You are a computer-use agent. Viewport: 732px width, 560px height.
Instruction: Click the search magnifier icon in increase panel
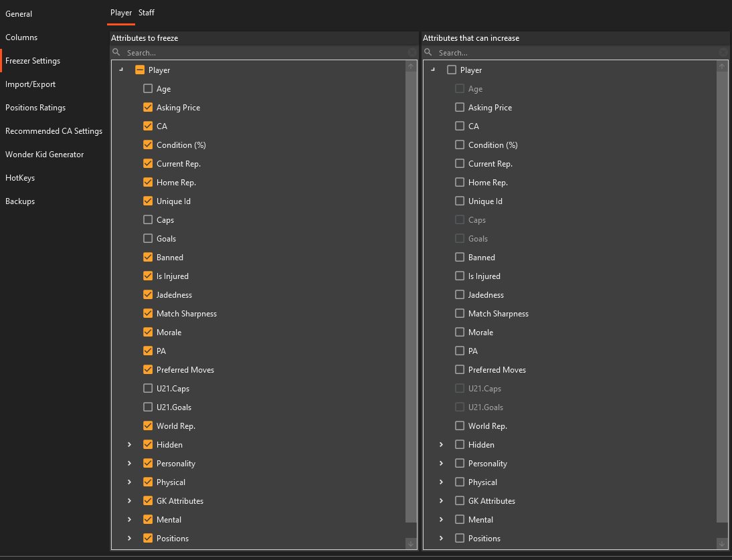point(428,52)
